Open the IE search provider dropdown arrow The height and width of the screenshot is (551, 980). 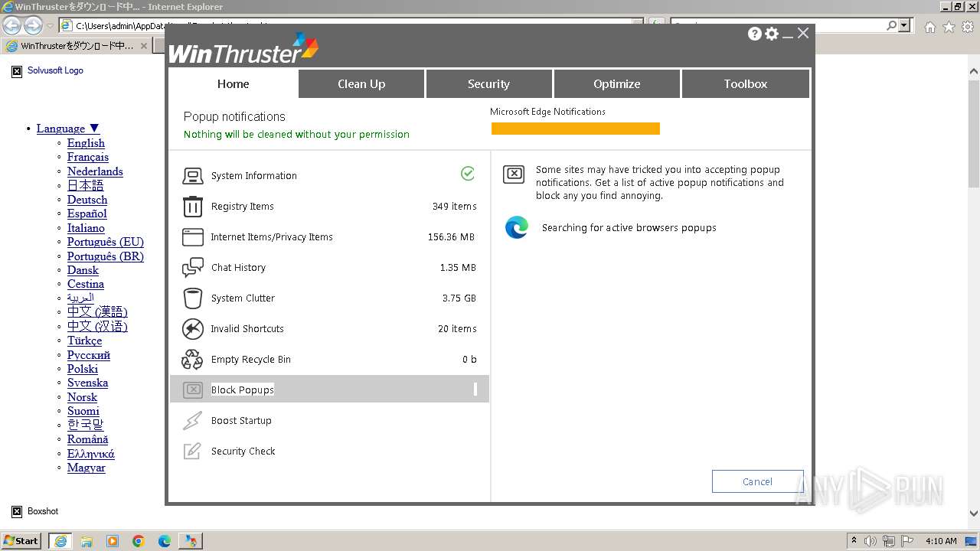coord(905,26)
